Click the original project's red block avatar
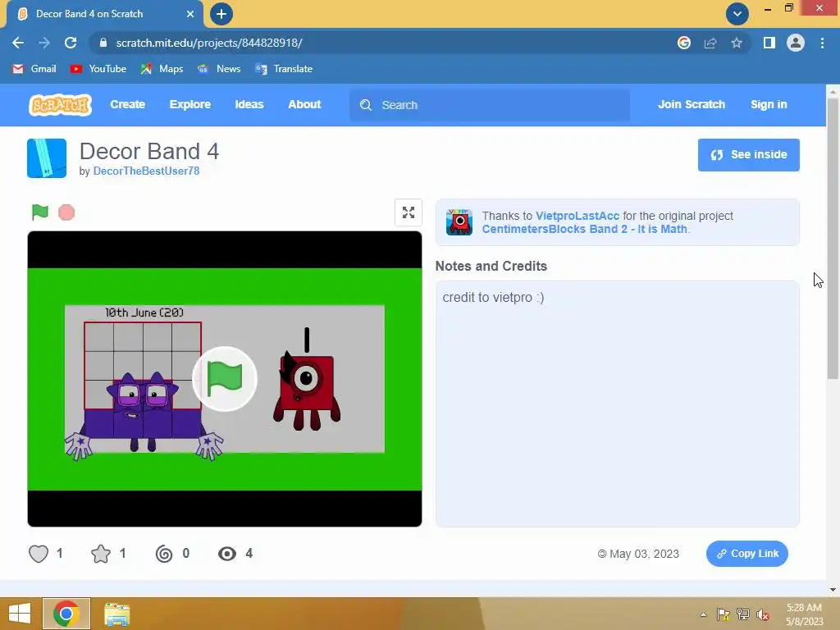The height and width of the screenshot is (630, 840). [459, 222]
